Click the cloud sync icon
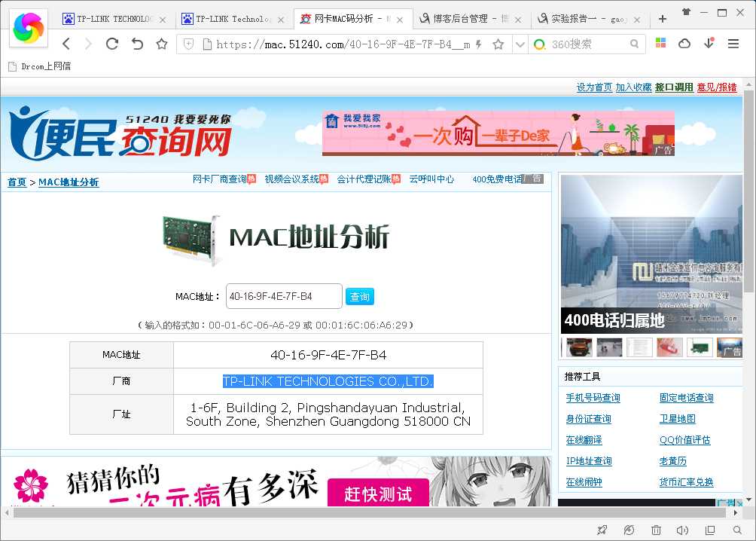Viewport: 756px width, 541px height. click(684, 44)
